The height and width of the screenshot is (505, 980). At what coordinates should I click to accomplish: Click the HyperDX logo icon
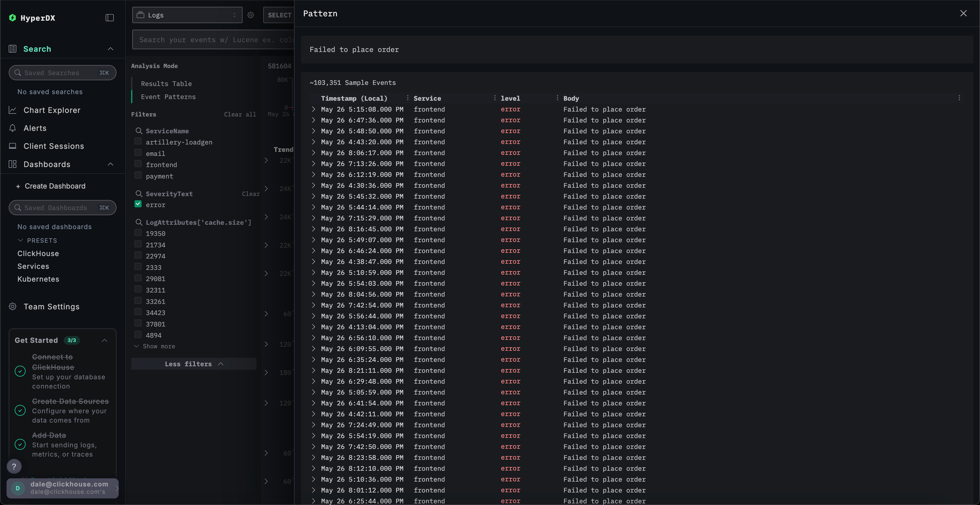pyautogui.click(x=13, y=17)
